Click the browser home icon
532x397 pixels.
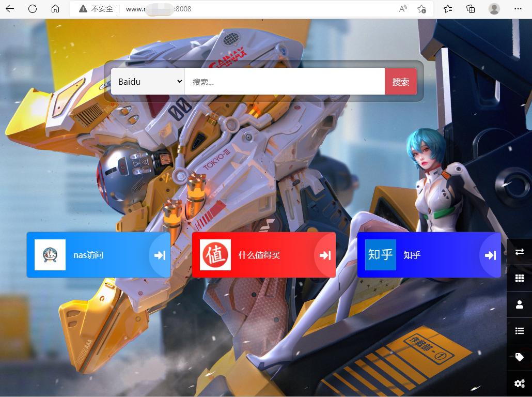tap(55, 9)
